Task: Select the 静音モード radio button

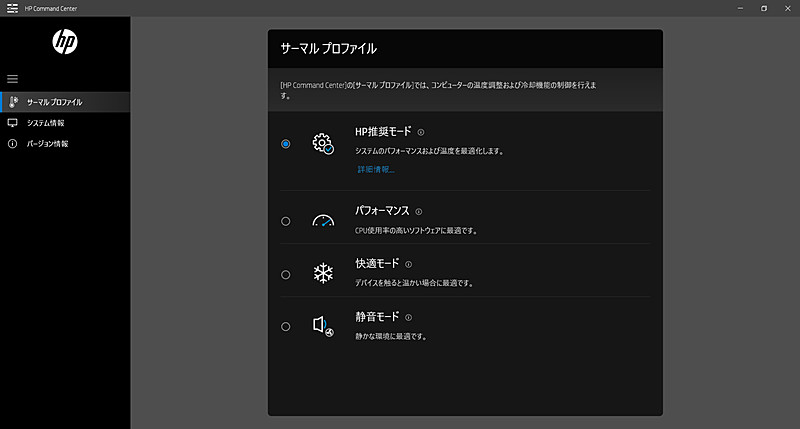Action: click(286, 326)
